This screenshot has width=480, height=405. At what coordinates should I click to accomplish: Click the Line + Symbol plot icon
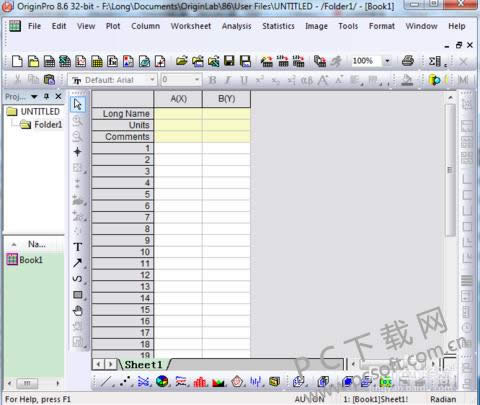[144, 382]
